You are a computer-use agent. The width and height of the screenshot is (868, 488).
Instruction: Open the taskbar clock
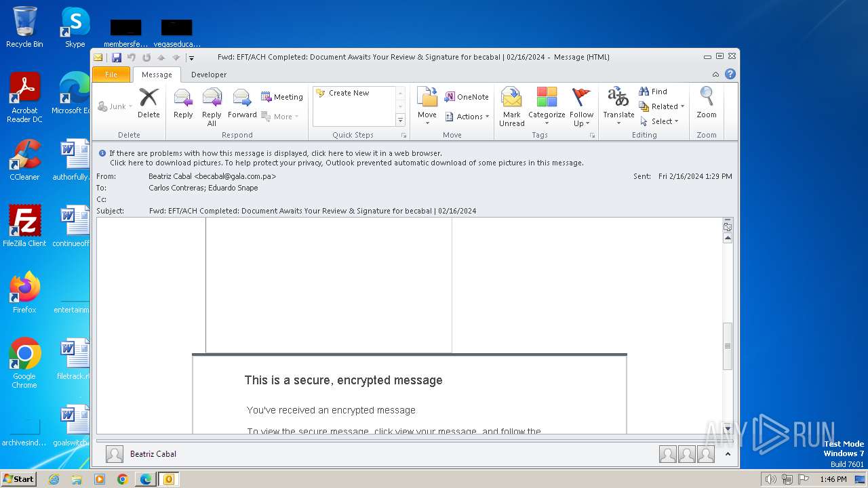coord(833,479)
